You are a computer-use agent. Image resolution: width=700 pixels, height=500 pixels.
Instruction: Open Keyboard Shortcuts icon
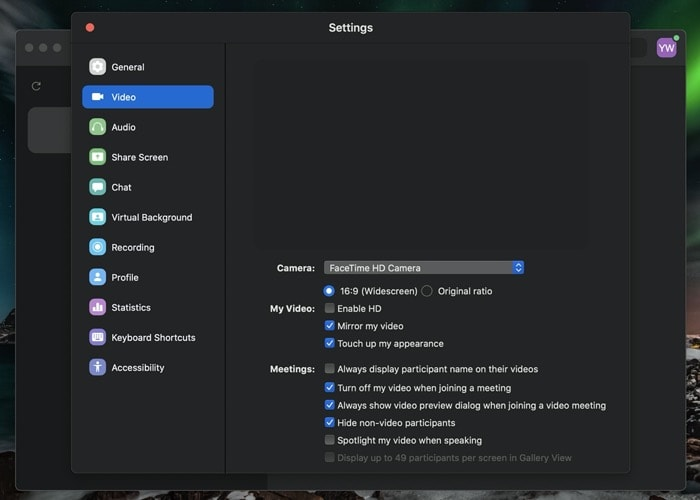tap(97, 337)
